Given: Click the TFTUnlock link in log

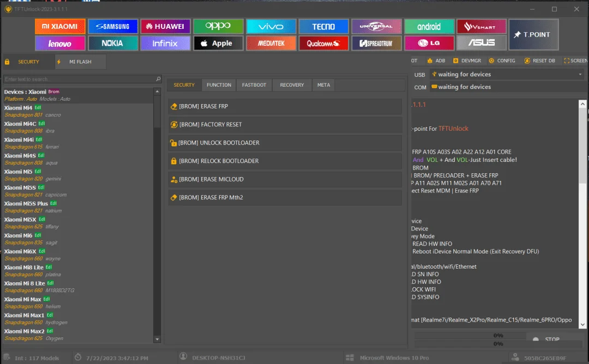Looking at the screenshot, I should pyautogui.click(x=453, y=129).
